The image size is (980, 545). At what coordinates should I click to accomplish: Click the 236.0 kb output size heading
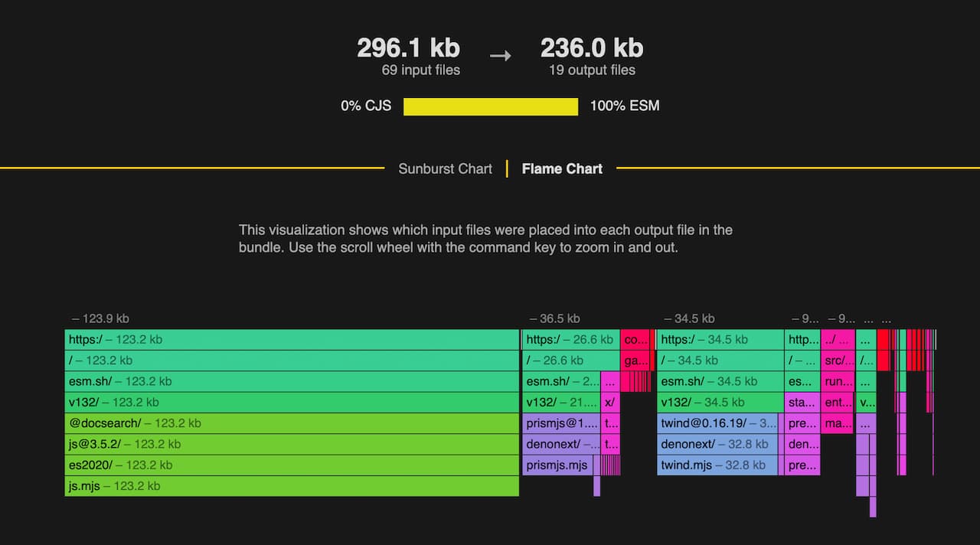coord(592,47)
